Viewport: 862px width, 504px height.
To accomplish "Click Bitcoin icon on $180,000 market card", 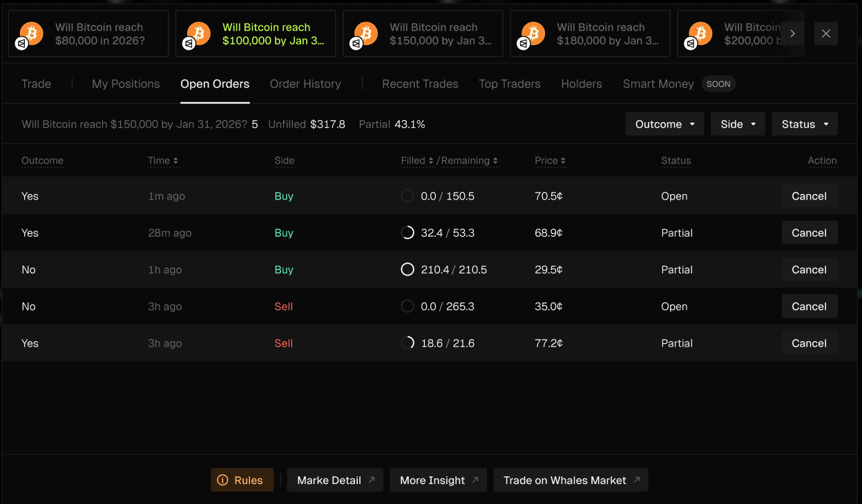I will point(533,32).
